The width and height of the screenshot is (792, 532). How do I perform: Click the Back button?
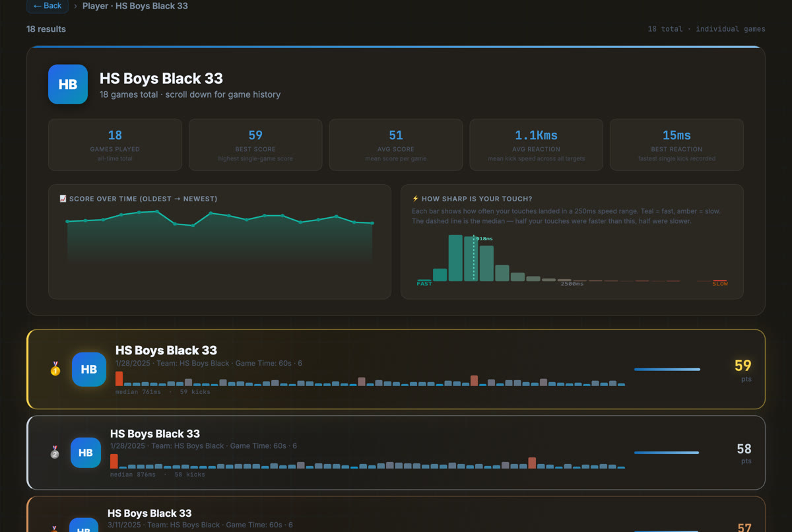coord(48,6)
